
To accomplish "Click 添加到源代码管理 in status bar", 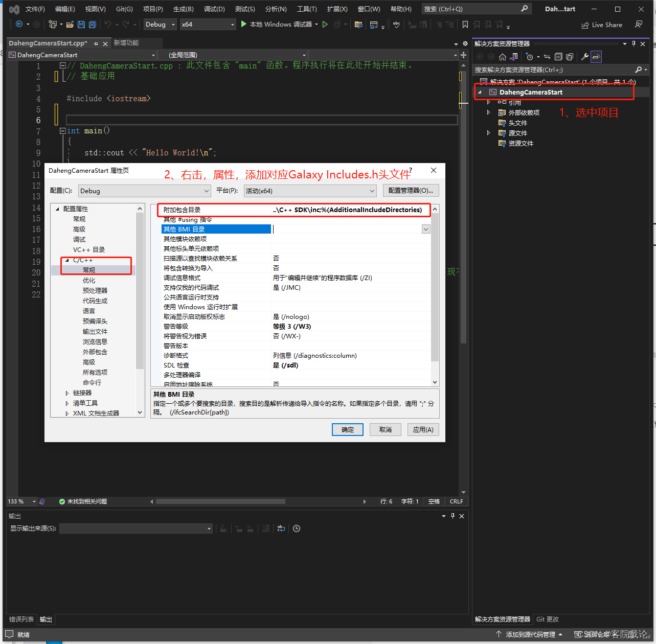I will click(x=530, y=634).
